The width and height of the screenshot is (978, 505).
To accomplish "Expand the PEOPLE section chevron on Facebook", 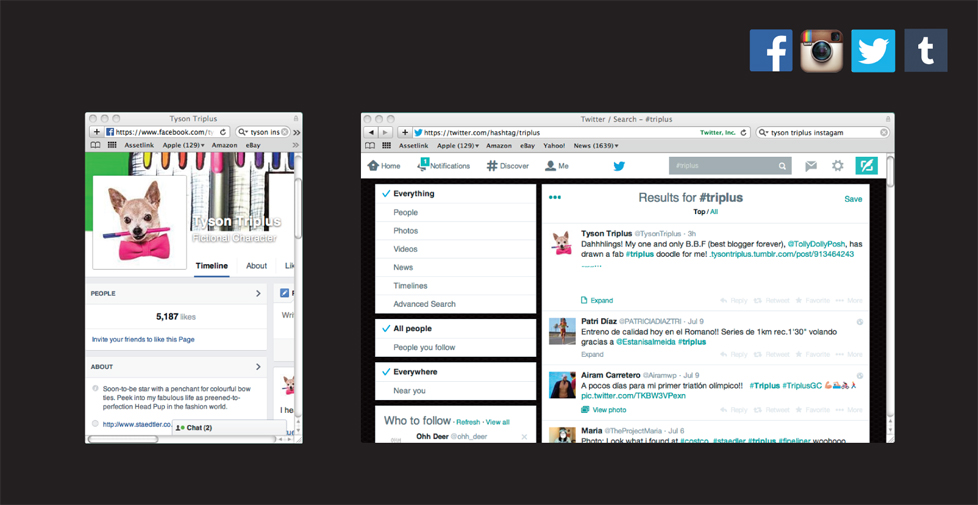I will click(x=258, y=294).
